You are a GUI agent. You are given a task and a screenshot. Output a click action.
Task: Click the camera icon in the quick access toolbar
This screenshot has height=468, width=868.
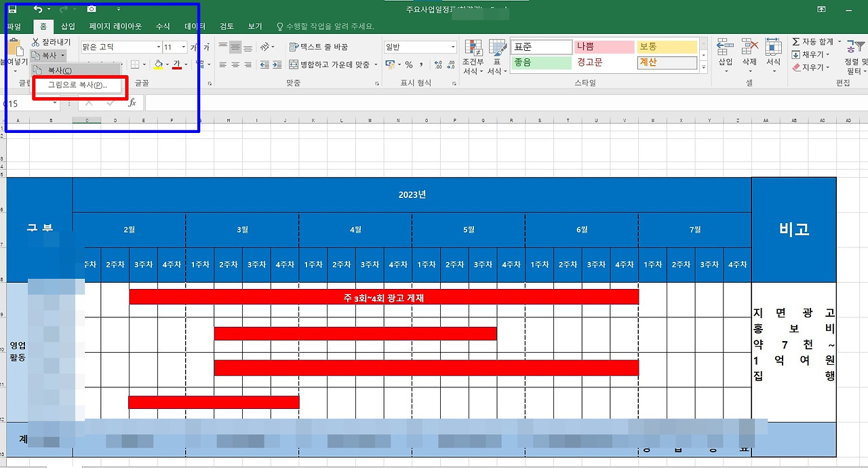92,9
